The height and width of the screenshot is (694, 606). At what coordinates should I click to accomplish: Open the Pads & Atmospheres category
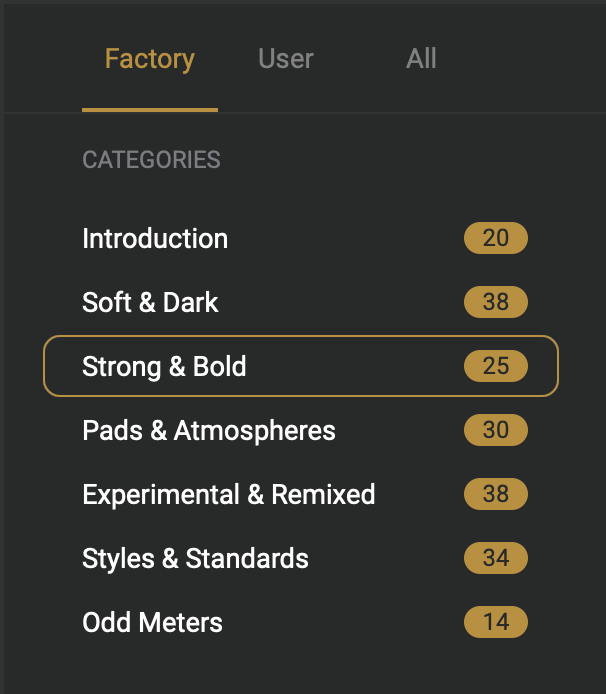[209, 430]
